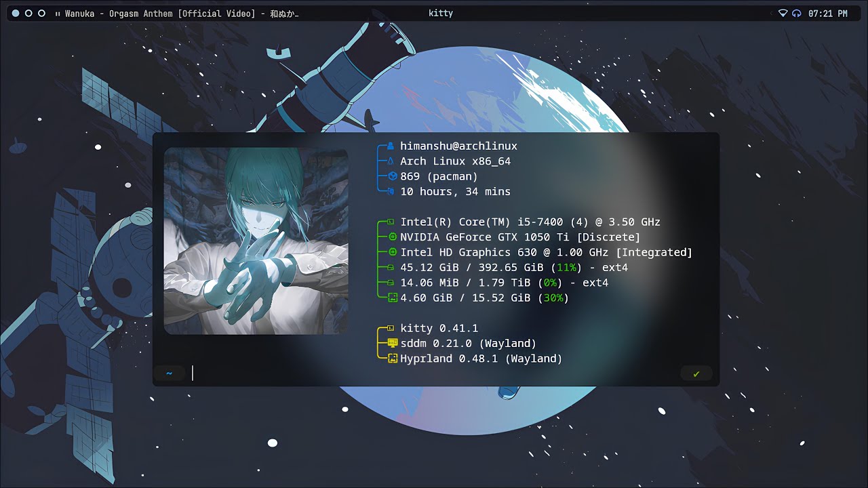
Task: Click the display icon beside sddm 0.21.0
Action: coord(392,343)
